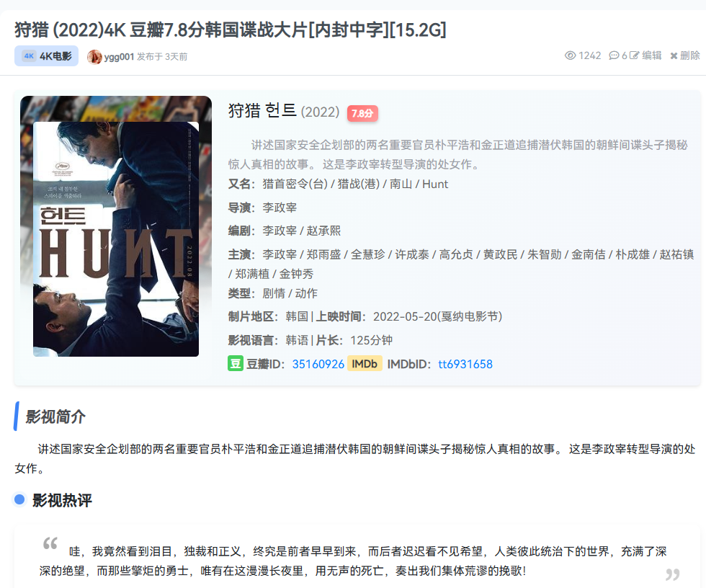The width and height of the screenshot is (706, 588).
Task: Click the blue dot beside 影视热评
Action: pyautogui.click(x=19, y=499)
